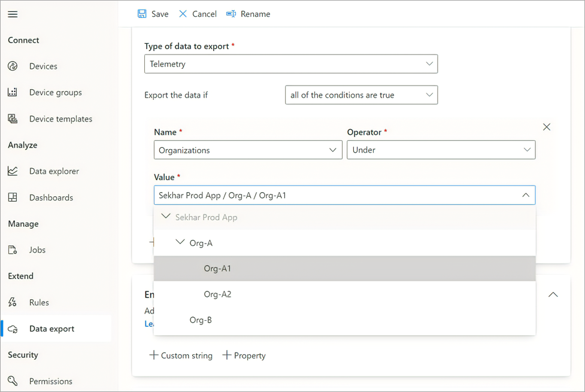Viewport: 585px width, 392px height.
Task: Go to Device templates page
Action: [61, 118]
